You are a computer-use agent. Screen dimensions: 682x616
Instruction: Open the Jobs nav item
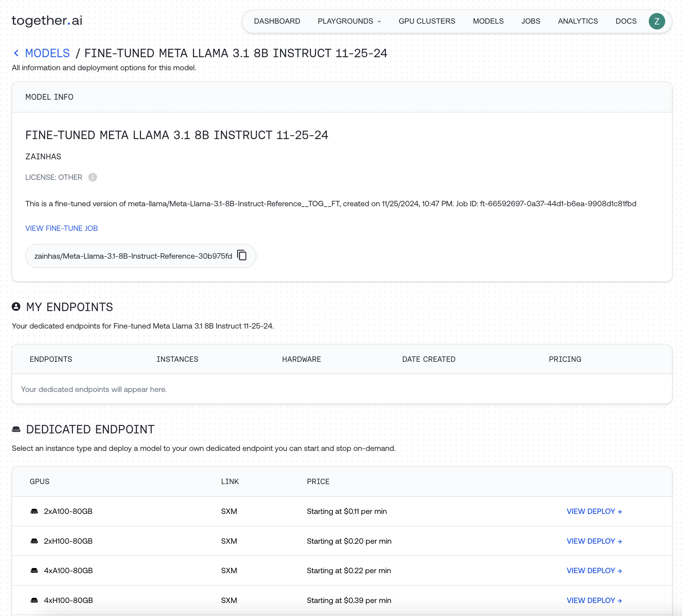coord(531,21)
